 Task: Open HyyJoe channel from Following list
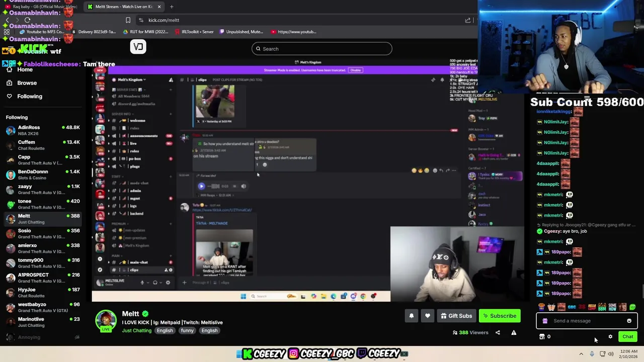43,293
